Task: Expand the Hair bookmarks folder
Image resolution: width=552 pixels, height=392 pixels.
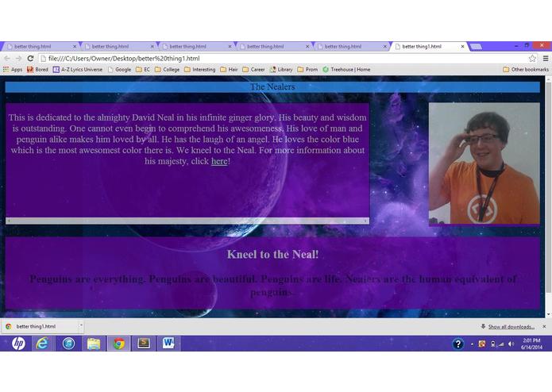Action: click(229, 70)
